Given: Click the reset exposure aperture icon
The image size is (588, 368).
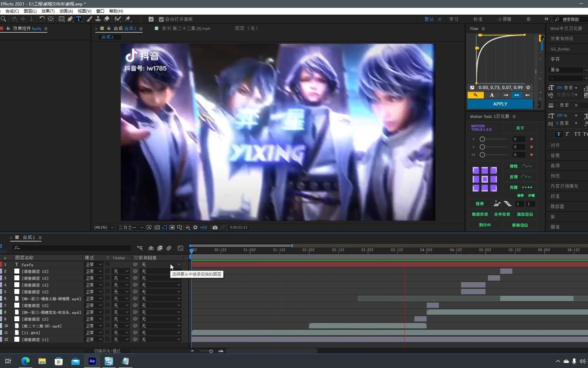Looking at the screenshot, I should point(195,227).
